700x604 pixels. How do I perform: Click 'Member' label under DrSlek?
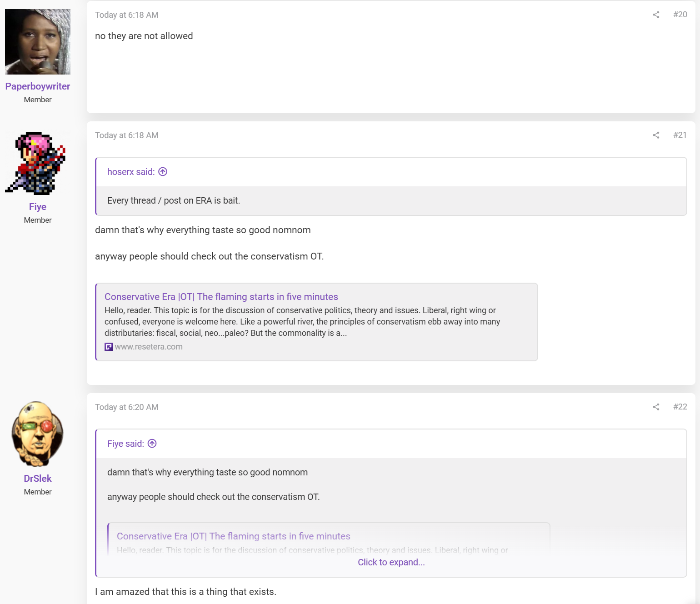[x=38, y=492]
